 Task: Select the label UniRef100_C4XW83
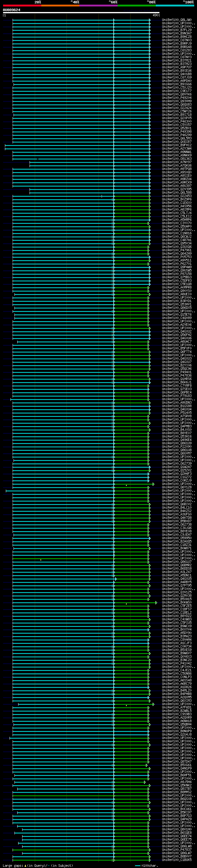(176, 619)
